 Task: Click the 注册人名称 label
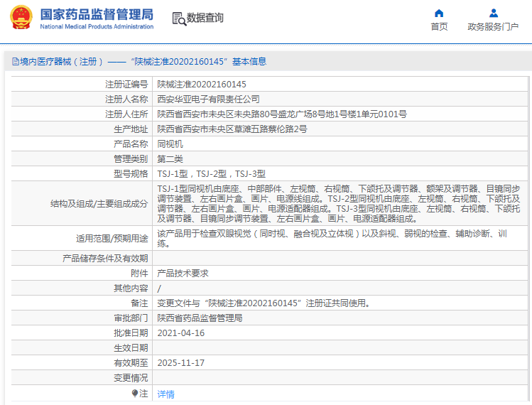tap(126, 99)
